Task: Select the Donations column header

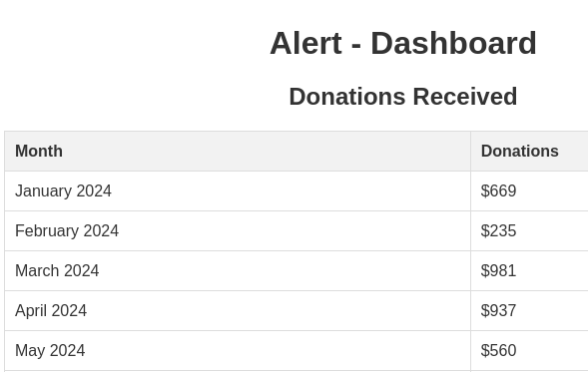Action: 529,152
